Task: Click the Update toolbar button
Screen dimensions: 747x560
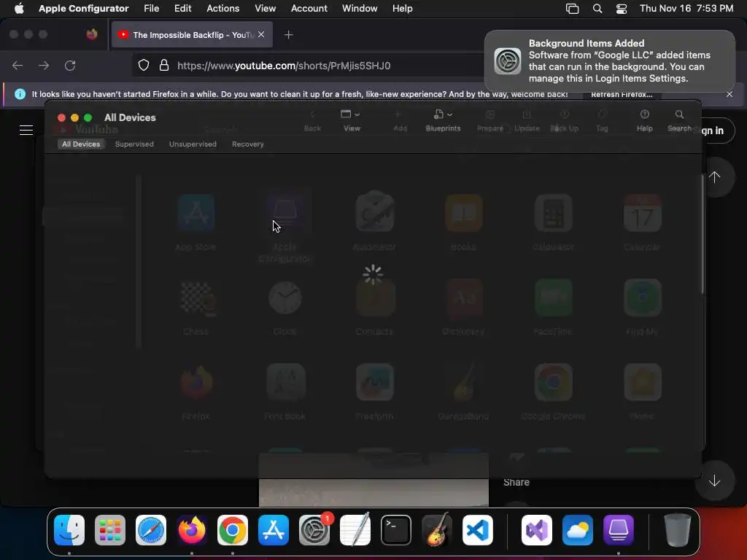Action: pos(527,120)
